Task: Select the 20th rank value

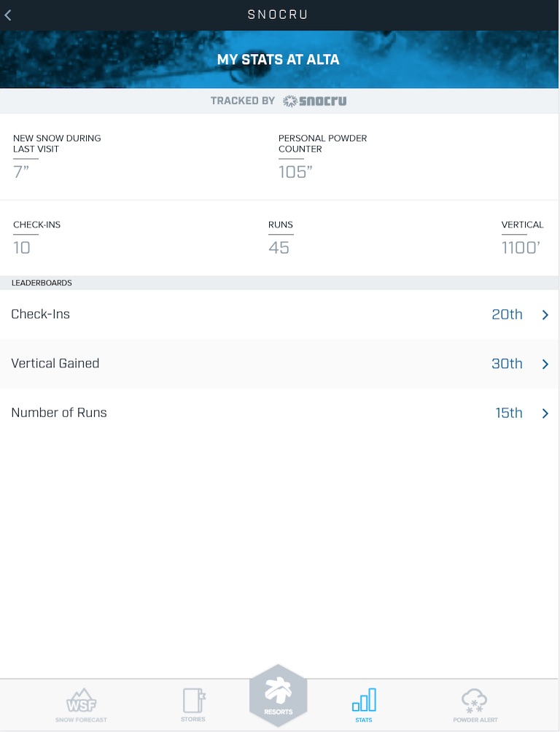Action: 507,315
